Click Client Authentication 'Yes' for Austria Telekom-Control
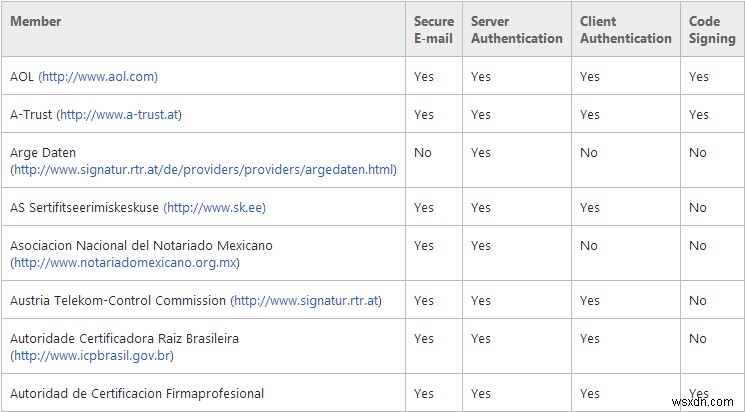This screenshot has height=412, width=745. (590, 300)
